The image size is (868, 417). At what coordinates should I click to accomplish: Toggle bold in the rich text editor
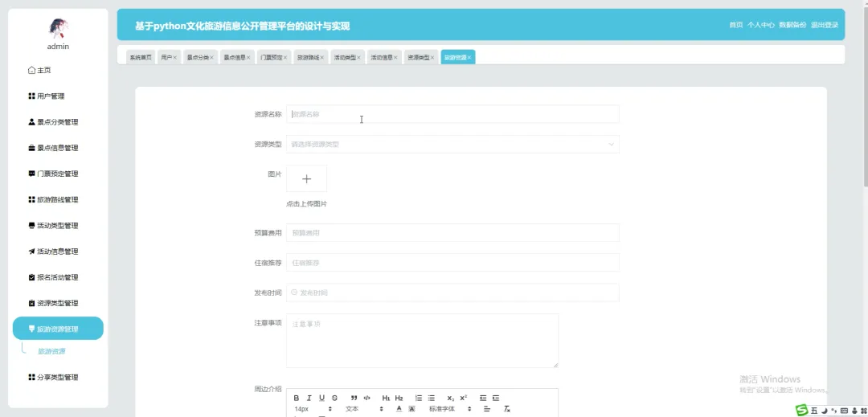(296, 398)
